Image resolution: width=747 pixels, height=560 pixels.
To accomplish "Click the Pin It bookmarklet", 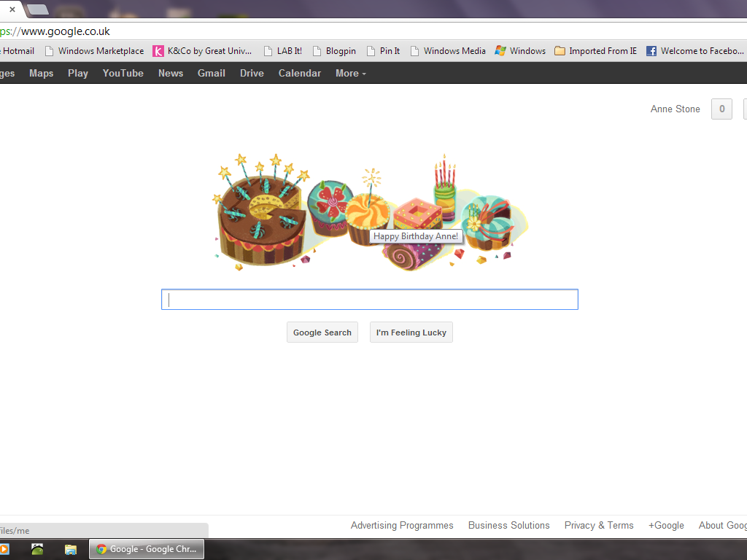I will [x=384, y=51].
